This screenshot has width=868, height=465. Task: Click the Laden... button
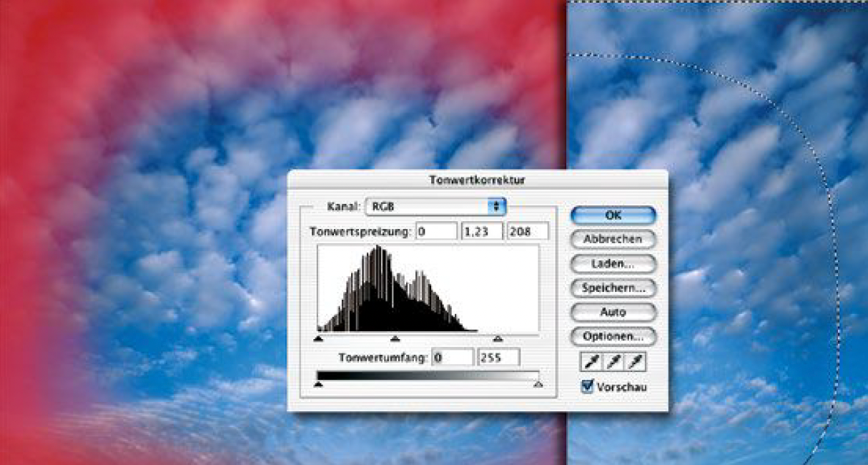[613, 263]
